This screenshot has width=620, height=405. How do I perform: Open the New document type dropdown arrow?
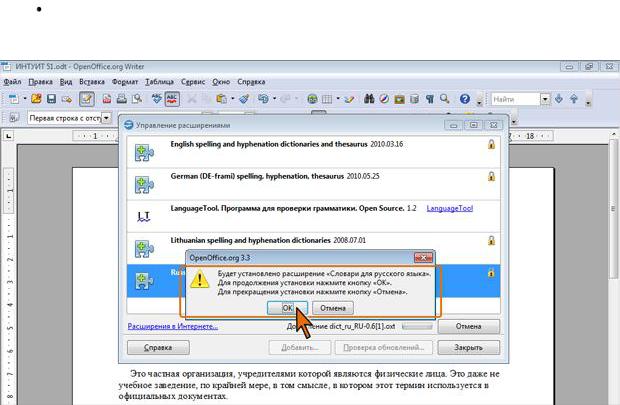25,99
